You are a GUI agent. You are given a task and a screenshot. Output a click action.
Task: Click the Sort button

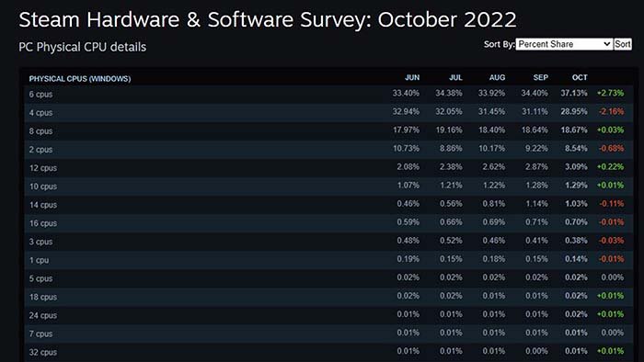[x=623, y=44]
